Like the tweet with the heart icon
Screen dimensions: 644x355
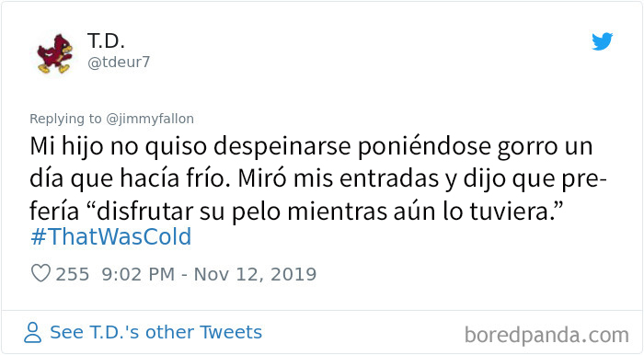(x=40, y=273)
